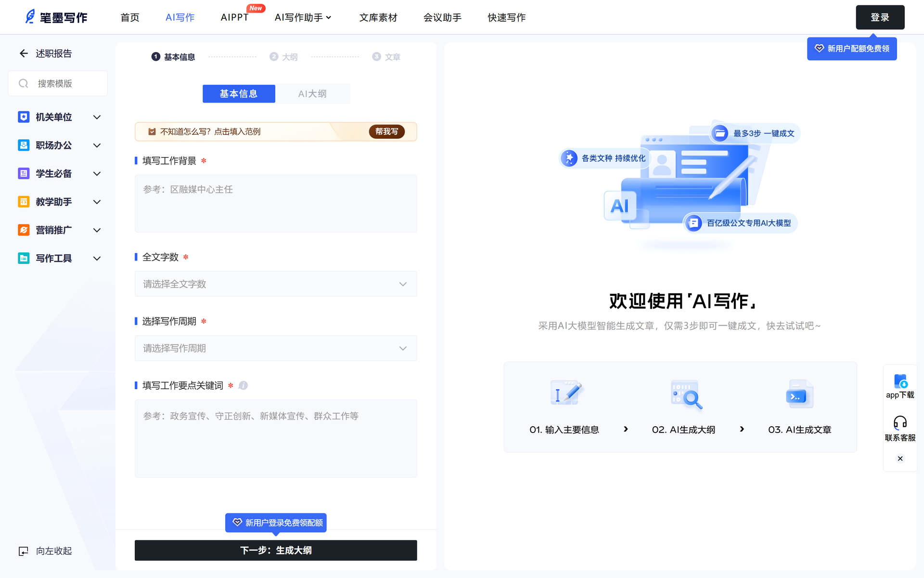
Task: Click the 营销推广 category icon
Action: tap(24, 230)
